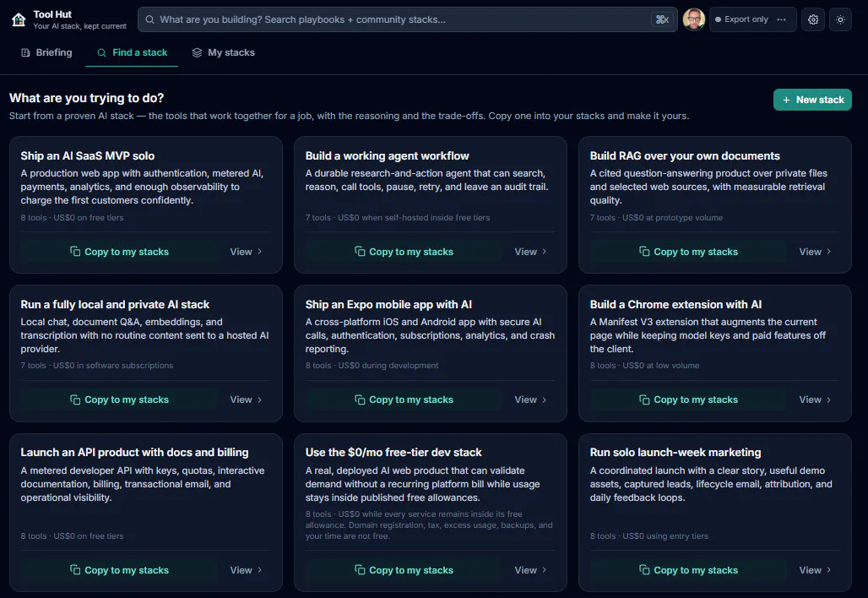Copy Run solo launch-week marketing stack
The height and width of the screenshot is (598, 868).
tap(688, 570)
